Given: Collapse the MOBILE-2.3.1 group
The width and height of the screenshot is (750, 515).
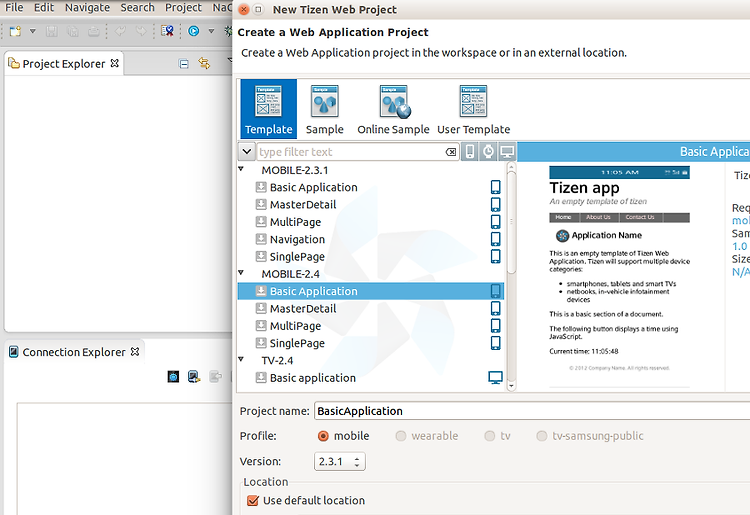Looking at the screenshot, I should (242, 169).
